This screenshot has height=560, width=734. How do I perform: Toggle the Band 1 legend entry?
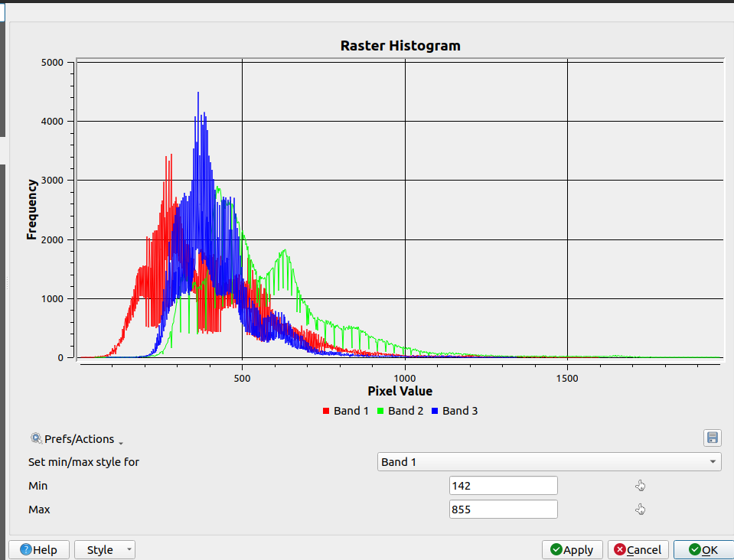pyautogui.click(x=346, y=411)
